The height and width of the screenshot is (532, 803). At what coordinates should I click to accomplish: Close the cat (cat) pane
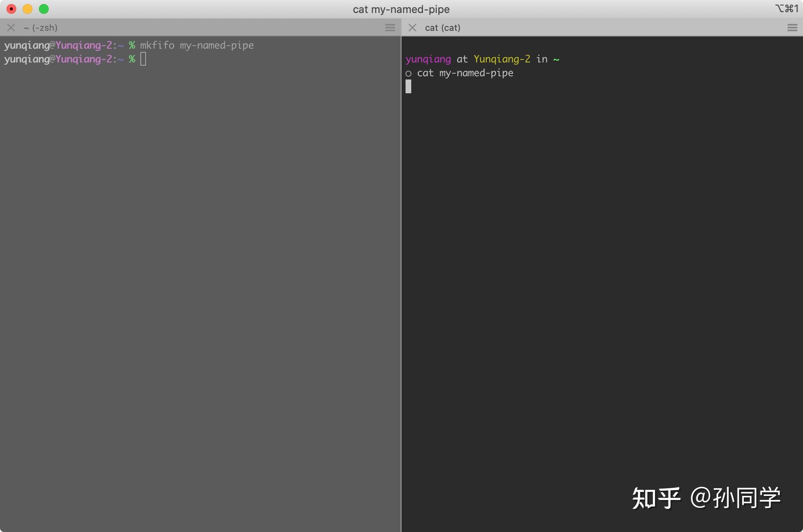pyautogui.click(x=412, y=28)
